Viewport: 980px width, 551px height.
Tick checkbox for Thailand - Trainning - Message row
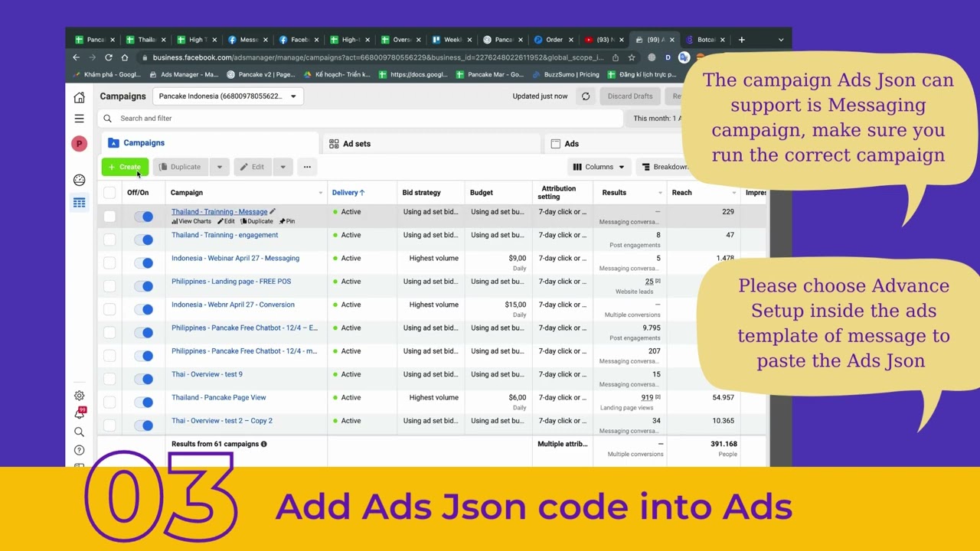109,217
